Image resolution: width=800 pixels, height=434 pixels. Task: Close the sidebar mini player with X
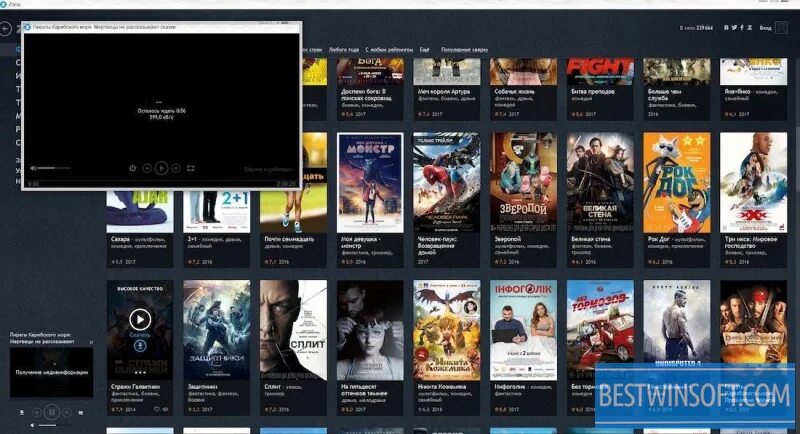pos(91,342)
